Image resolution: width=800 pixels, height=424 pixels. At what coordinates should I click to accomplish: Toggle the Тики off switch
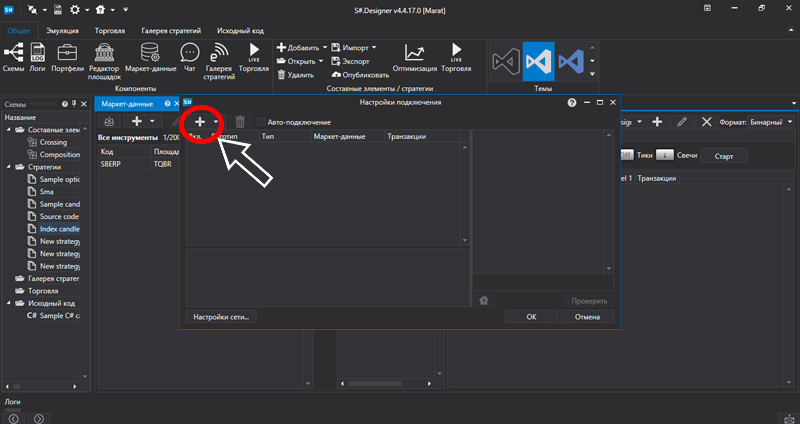click(x=627, y=156)
